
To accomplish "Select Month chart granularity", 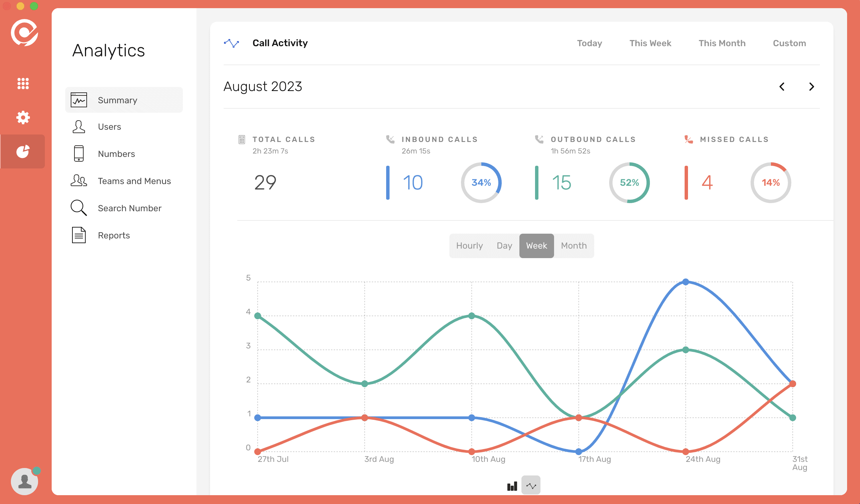I will coord(574,246).
